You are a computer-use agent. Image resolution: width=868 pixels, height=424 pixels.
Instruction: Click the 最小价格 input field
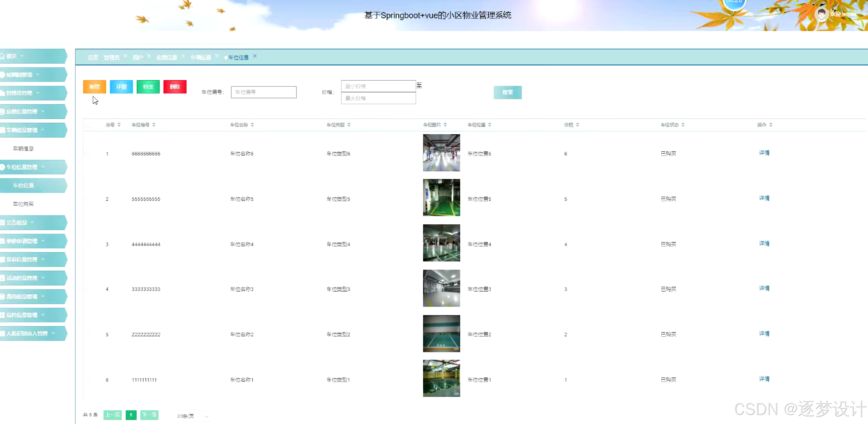378,86
